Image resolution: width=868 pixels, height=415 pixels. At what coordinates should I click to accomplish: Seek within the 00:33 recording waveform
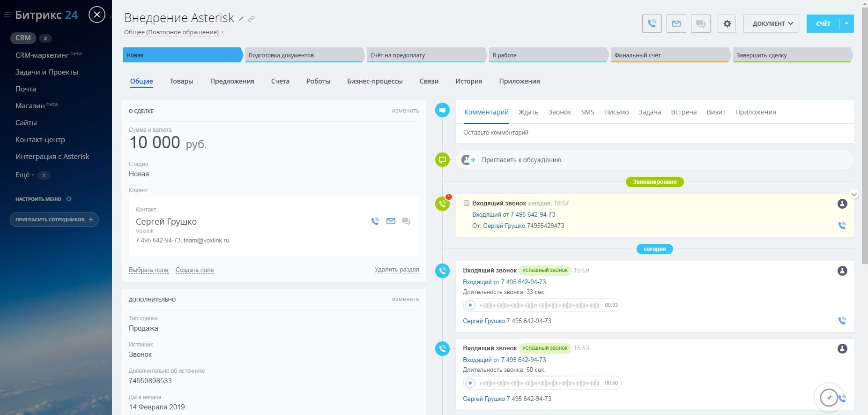[x=540, y=305]
